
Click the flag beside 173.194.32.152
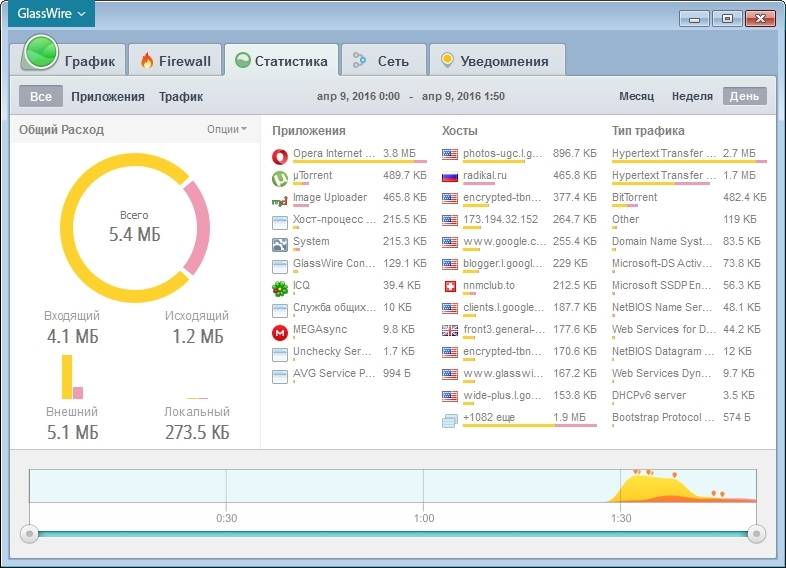(x=450, y=220)
